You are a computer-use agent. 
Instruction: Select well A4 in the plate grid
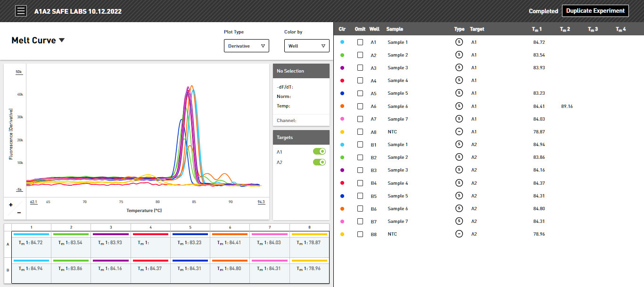pyautogui.click(x=150, y=244)
